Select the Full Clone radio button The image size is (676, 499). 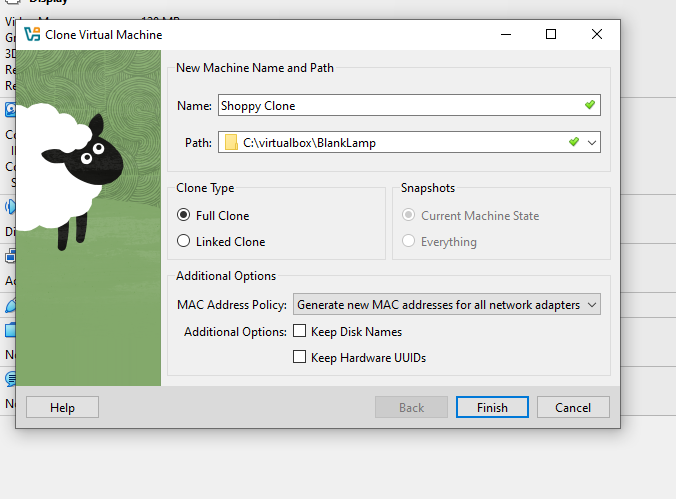click(x=184, y=215)
